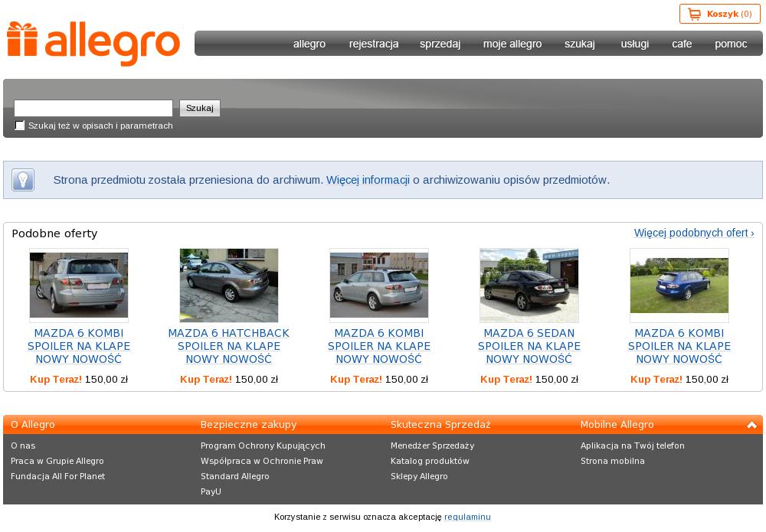Click Kup Teraz price under Sedan offer
Screen dimensions: 766x532
pyautogui.click(x=529, y=379)
